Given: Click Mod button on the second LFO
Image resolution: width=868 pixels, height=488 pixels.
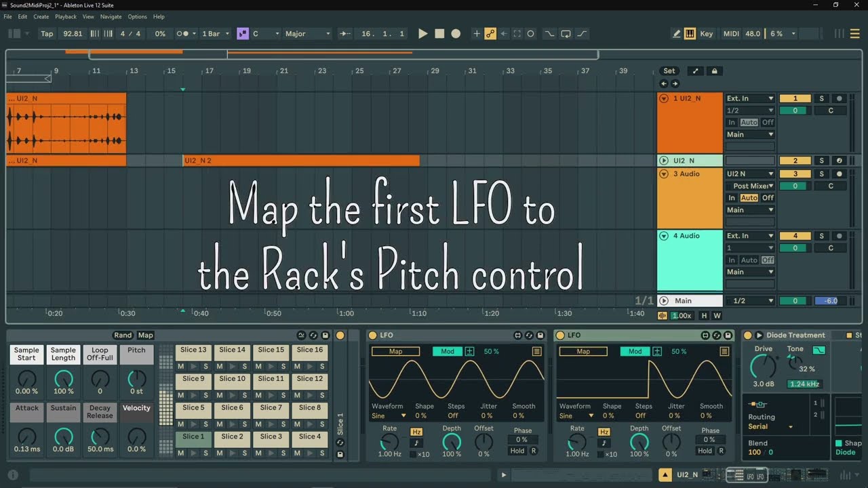Looking at the screenshot, I should (x=635, y=351).
